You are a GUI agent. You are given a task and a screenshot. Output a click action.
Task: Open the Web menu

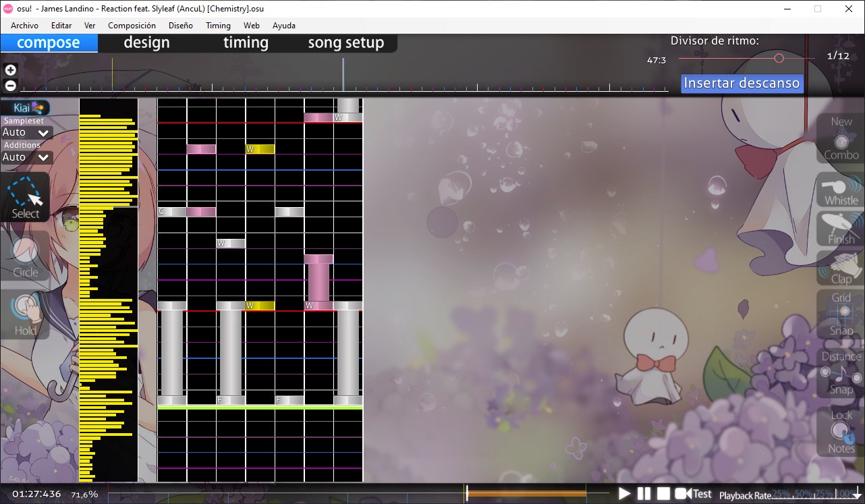pyautogui.click(x=251, y=25)
